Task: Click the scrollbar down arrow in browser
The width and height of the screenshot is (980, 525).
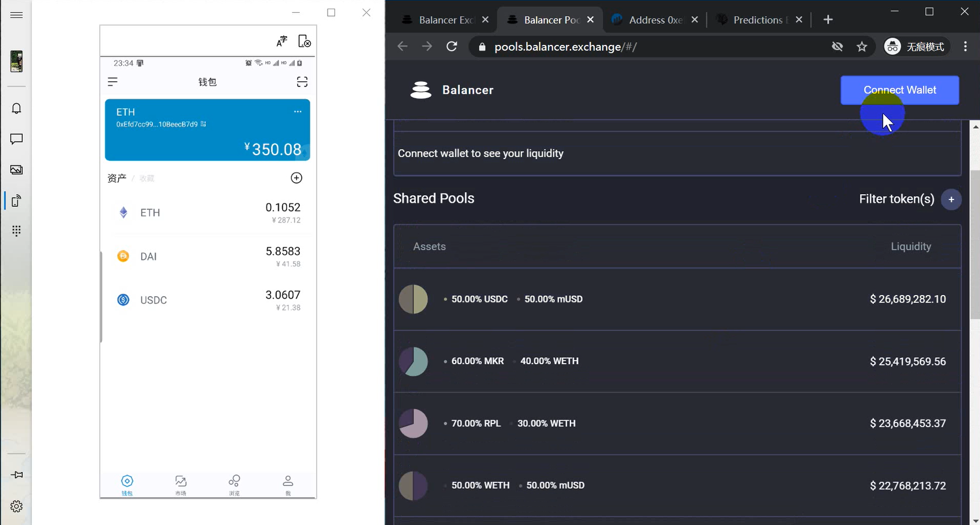Action: 975,520
